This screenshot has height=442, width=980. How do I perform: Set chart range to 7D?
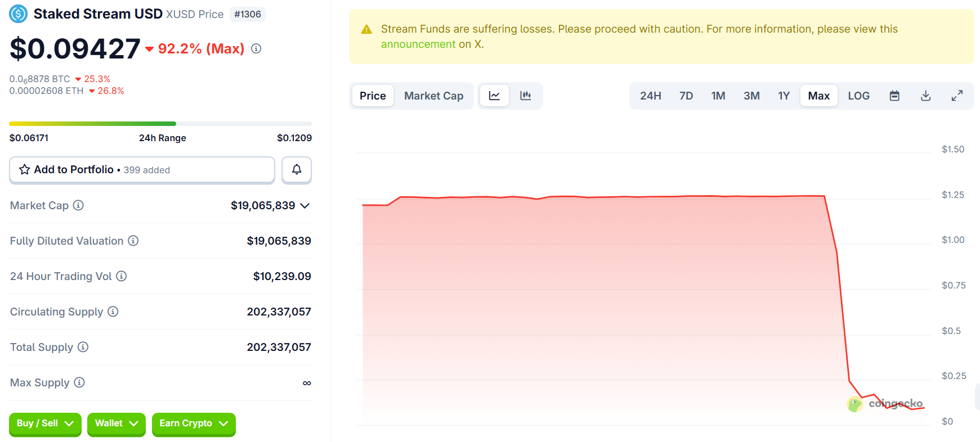[x=686, y=96]
